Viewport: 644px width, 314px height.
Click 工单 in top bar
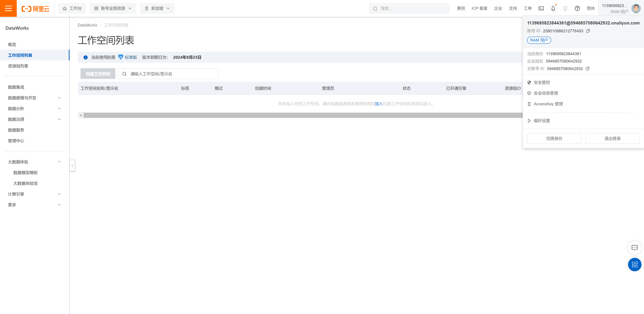528,9
